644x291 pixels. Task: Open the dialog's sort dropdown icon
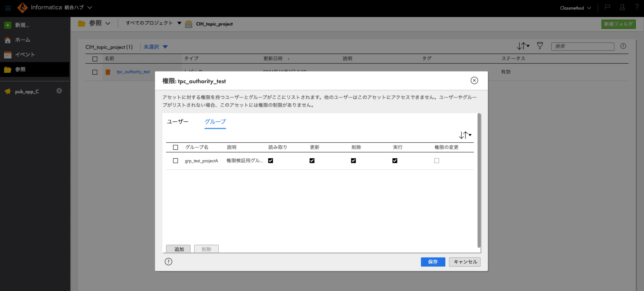465,135
